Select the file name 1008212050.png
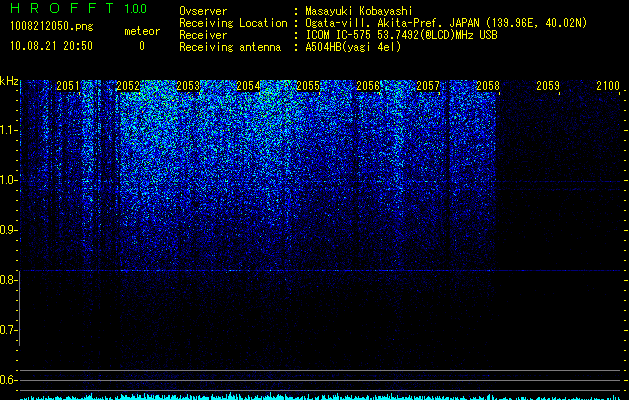 (51, 27)
